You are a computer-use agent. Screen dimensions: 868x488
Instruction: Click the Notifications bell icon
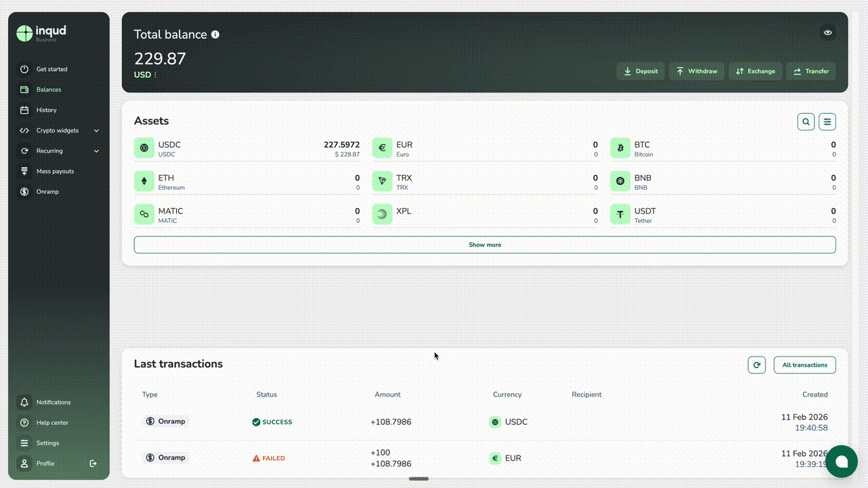click(x=24, y=403)
